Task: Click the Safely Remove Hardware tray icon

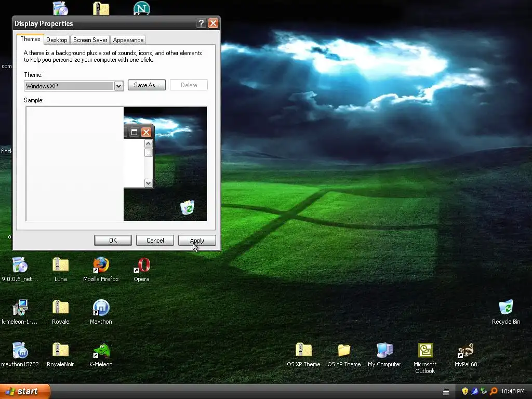Action: coord(484,391)
